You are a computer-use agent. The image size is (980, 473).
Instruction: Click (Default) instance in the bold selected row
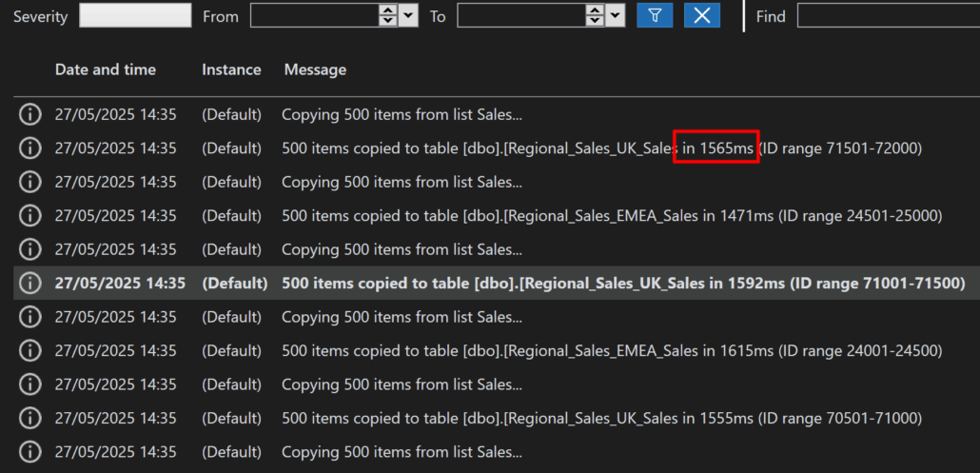tap(235, 283)
